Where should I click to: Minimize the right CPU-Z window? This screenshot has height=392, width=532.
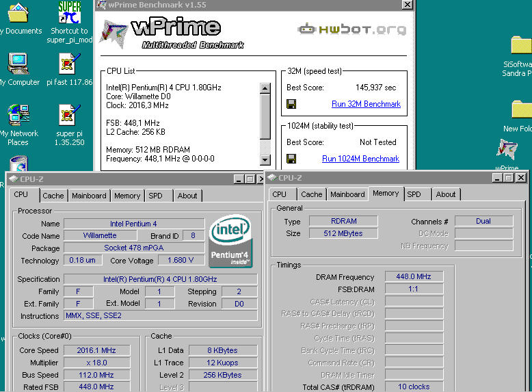click(497, 177)
